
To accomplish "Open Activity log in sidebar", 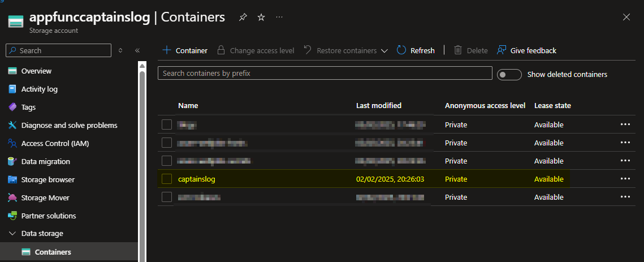I will [40, 89].
